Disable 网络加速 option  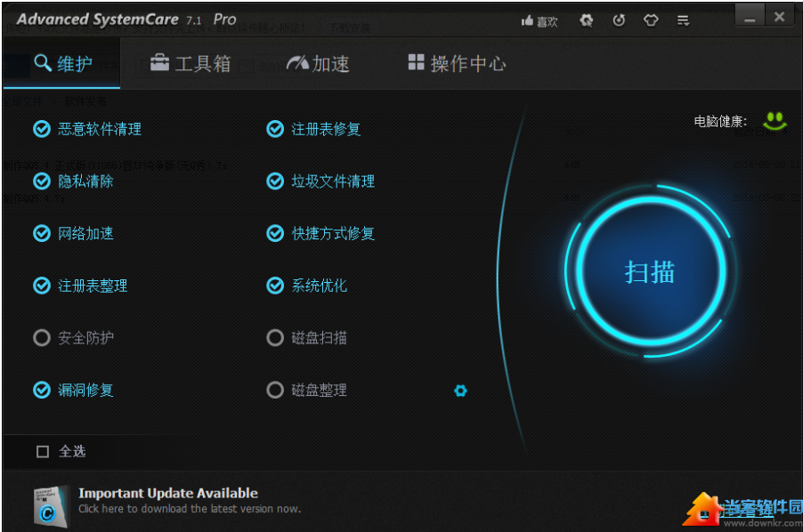click(x=42, y=233)
